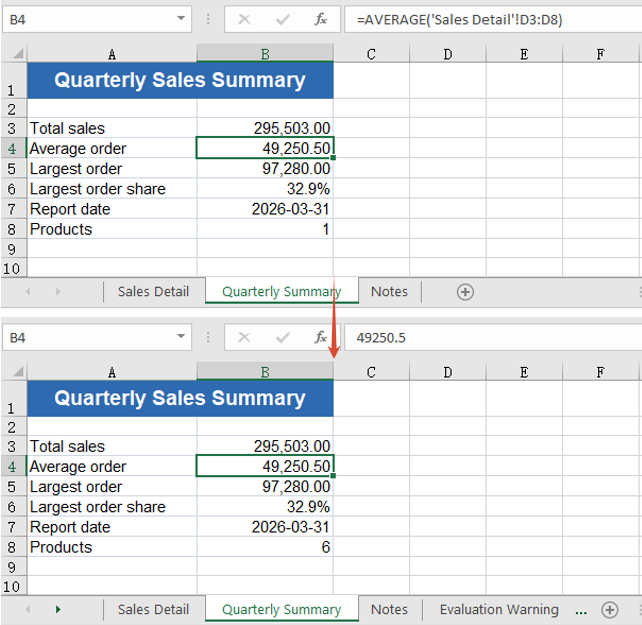Click Largest order share label in bottom sheet

(98, 507)
